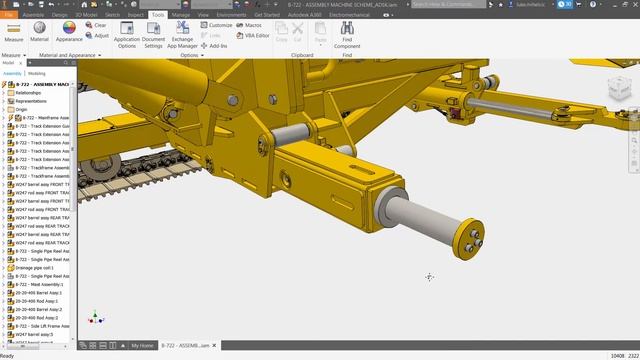
Task: Click the Home icon in quick access toolbar
Action: click(84, 4)
